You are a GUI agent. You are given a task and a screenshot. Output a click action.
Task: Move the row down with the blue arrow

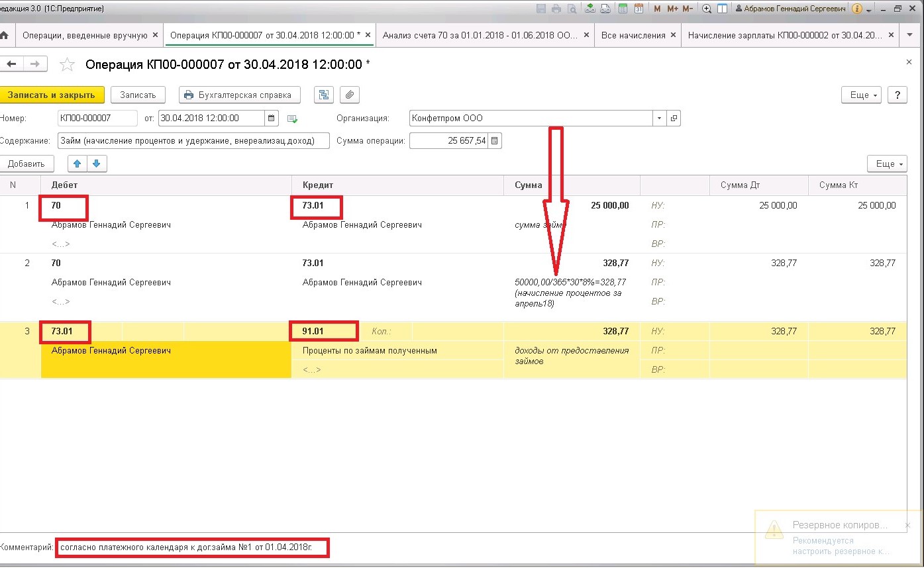tap(96, 164)
